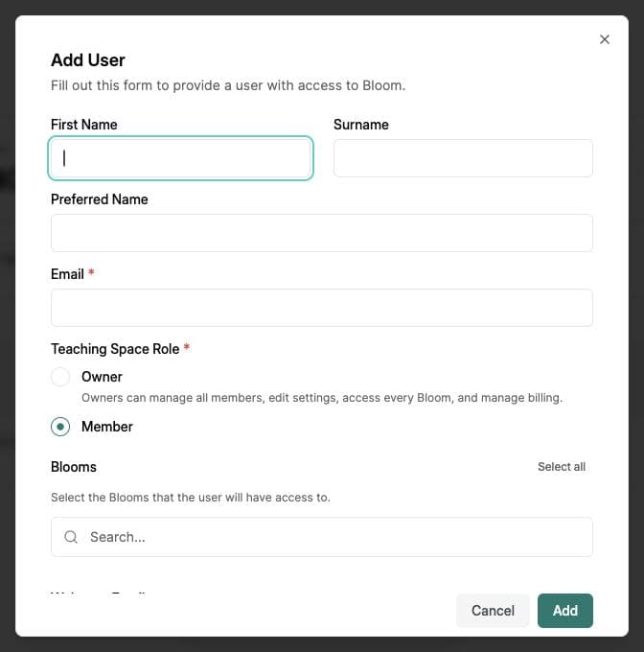Click the Blooms Search box
The height and width of the screenshot is (652, 644).
click(322, 537)
